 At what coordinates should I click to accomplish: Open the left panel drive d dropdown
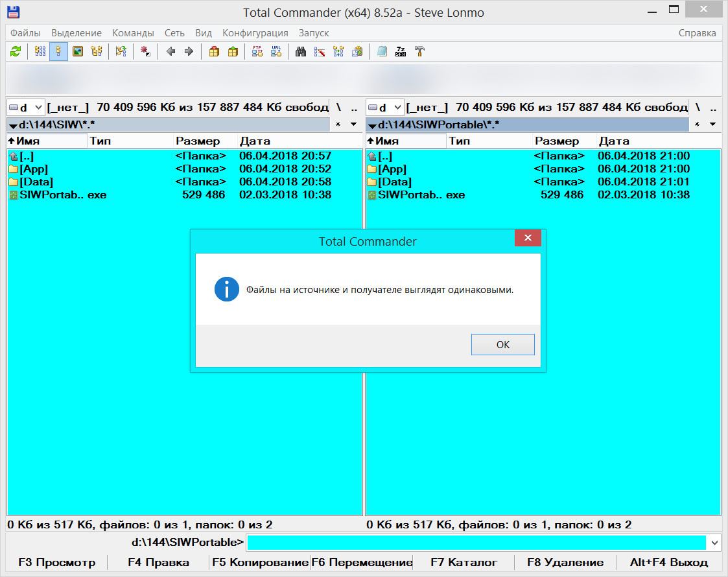(26, 108)
